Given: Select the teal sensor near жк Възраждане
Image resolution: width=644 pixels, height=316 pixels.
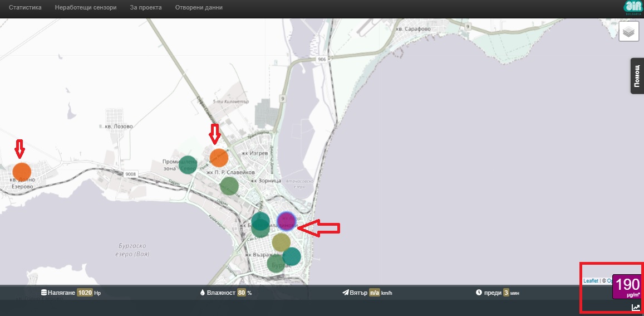Looking at the screenshot, I should [x=292, y=256].
